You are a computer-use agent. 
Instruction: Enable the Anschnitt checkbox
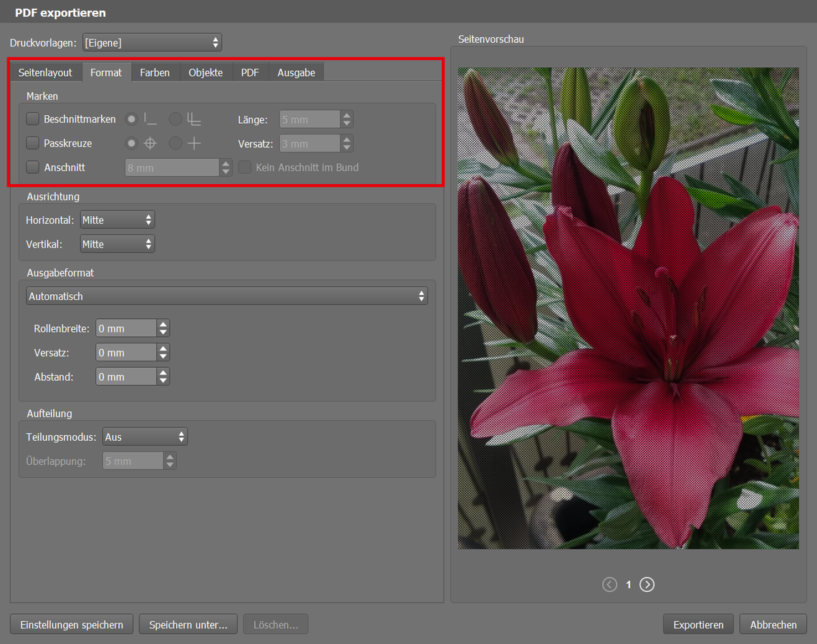(33, 167)
